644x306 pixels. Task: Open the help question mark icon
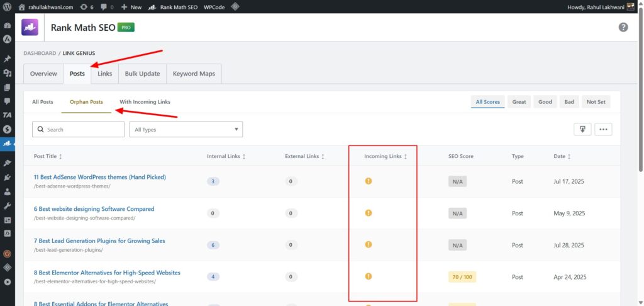click(623, 27)
